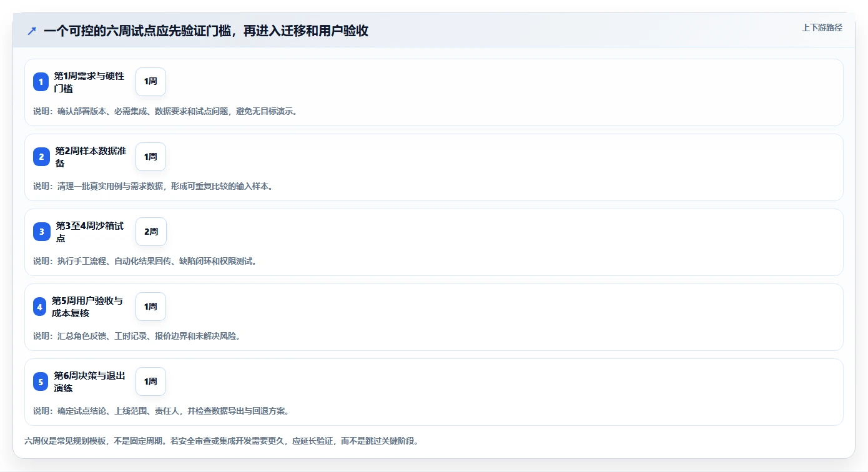This screenshot has width=868, height=472.
Task: Click the description 确认部署版本、必需集成
Action: [165, 111]
